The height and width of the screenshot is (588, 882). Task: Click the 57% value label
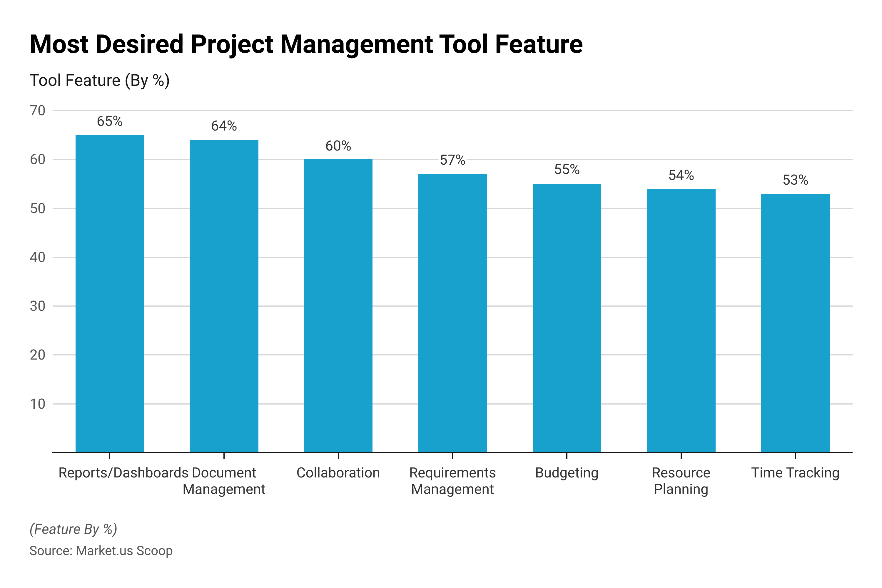coord(452,160)
